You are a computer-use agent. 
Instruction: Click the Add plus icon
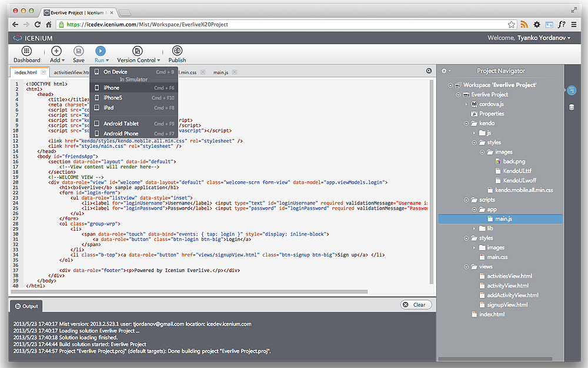[56, 51]
